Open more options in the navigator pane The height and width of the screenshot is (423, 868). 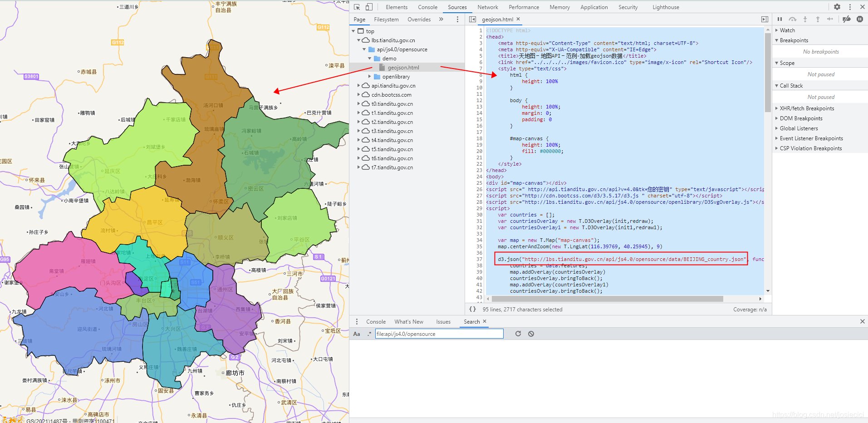tap(457, 20)
